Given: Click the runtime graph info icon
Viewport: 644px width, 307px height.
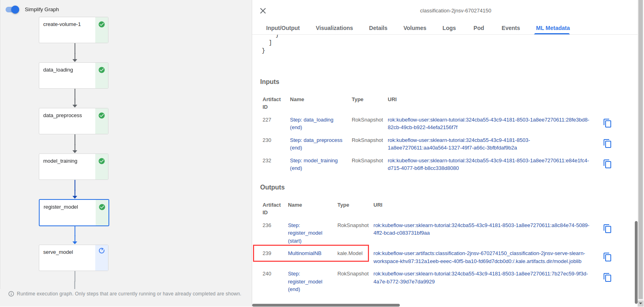Looking at the screenshot, I should pyautogui.click(x=11, y=294).
